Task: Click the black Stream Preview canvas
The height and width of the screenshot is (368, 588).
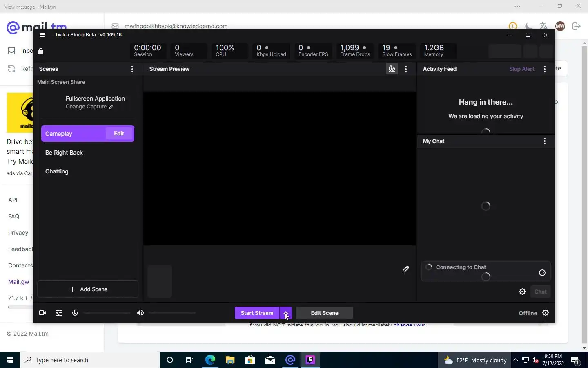Action: tap(280, 168)
